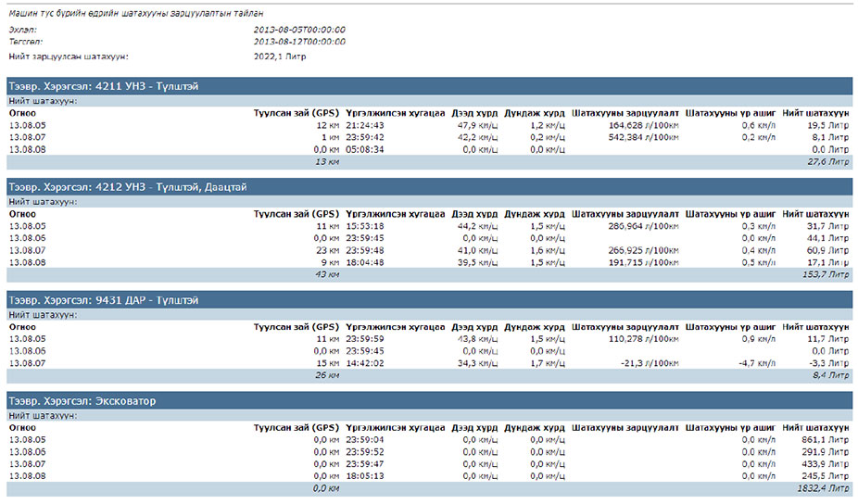This screenshot has height=504, width=858.
Task: Click the 43 км distance subtotal
Action: point(327,274)
